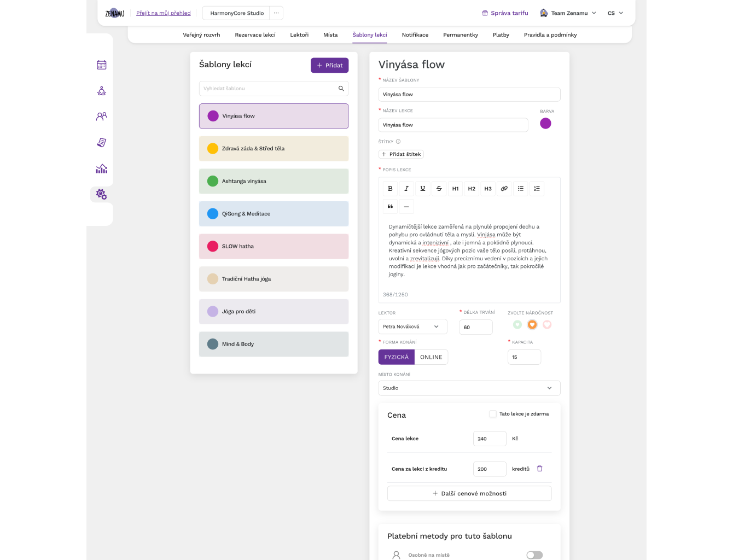Viewport: 733px width, 560px height.
Task: Check "Tato lekce je zdarma" checkbox
Action: [493, 414]
